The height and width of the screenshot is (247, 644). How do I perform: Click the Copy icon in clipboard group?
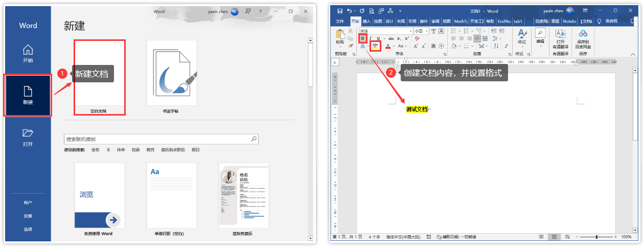(350, 38)
